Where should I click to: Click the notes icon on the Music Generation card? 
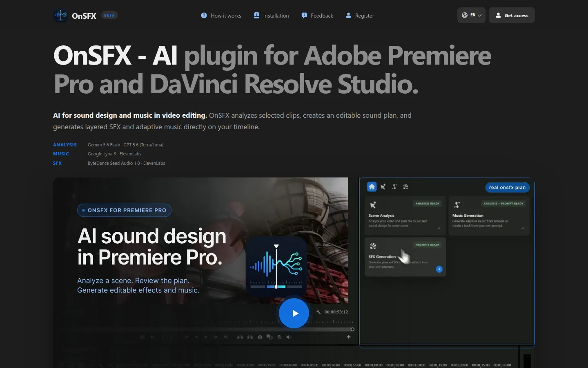[457, 205]
